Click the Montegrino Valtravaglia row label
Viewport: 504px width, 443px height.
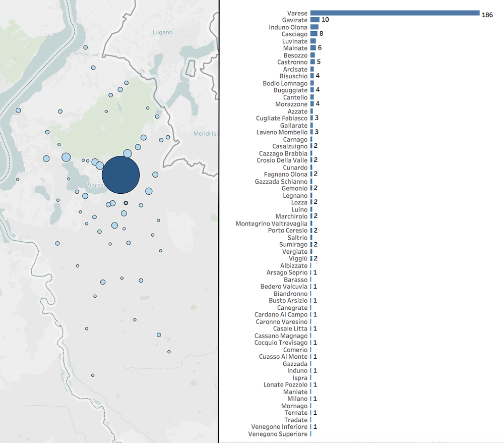pyautogui.click(x=271, y=224)
